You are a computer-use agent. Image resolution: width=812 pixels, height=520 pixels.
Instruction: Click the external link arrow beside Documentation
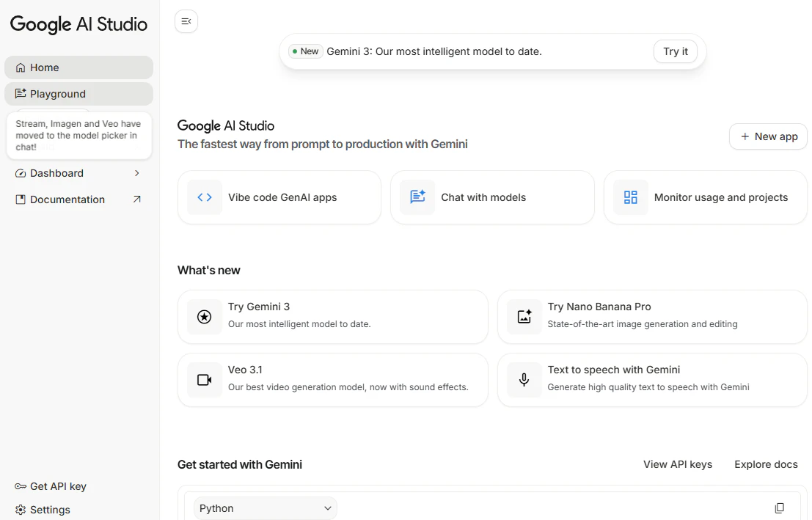pyautogui.click(x=136, y=199)
